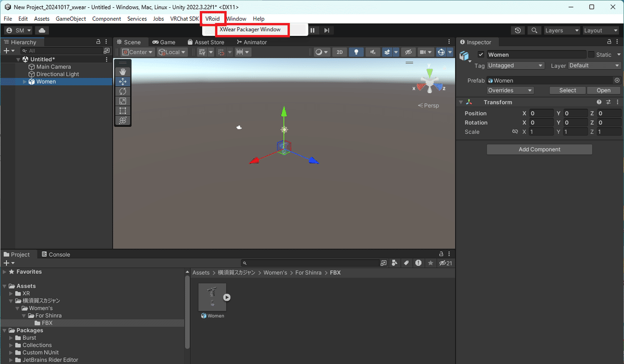Click the Favorites star icon in Project toolbar
This screenshot has height=364, width=624.
431,263
